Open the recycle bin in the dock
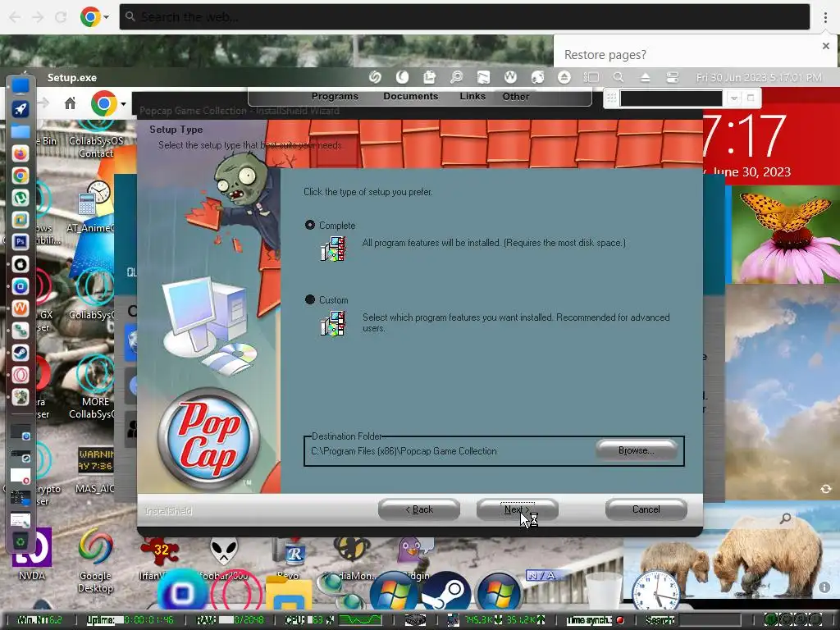 pyautogui.click(x=21, y=541)
